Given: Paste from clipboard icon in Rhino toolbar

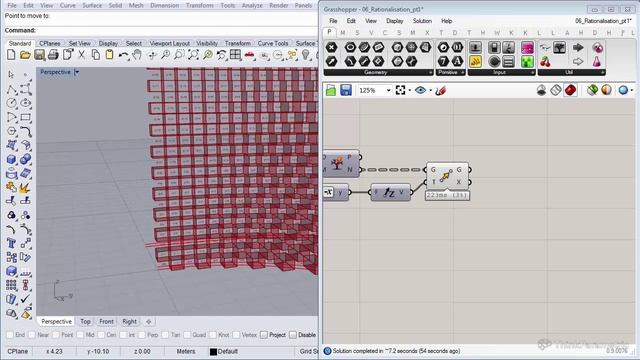Looking at the screenshot, I should [109, 55].
